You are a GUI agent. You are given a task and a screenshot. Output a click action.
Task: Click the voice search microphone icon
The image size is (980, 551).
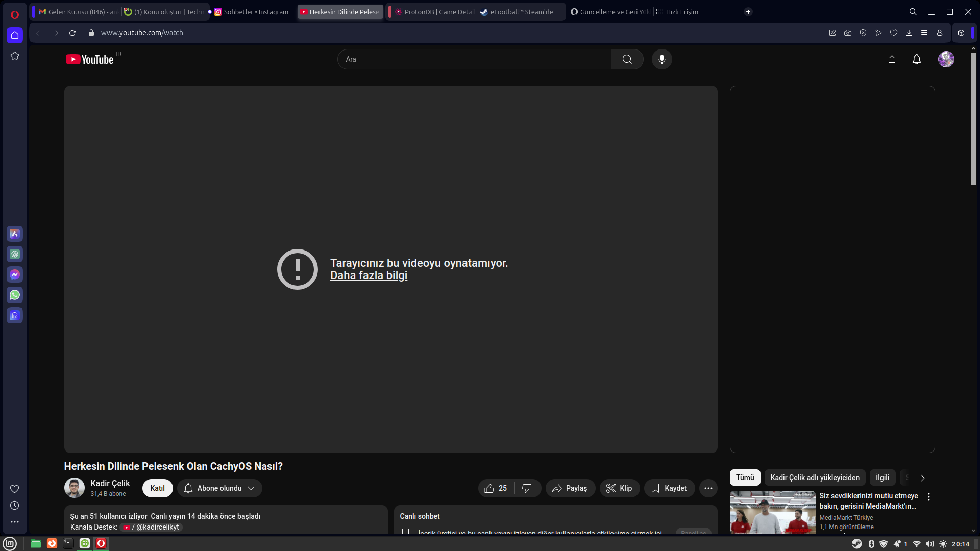661,59
